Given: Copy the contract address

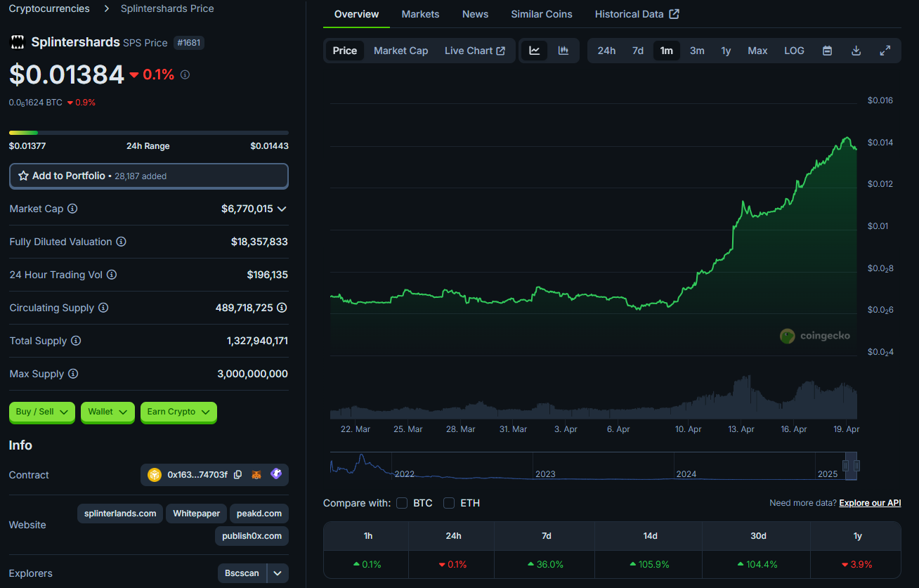Looking at the screenshot, I should point(237,475).
